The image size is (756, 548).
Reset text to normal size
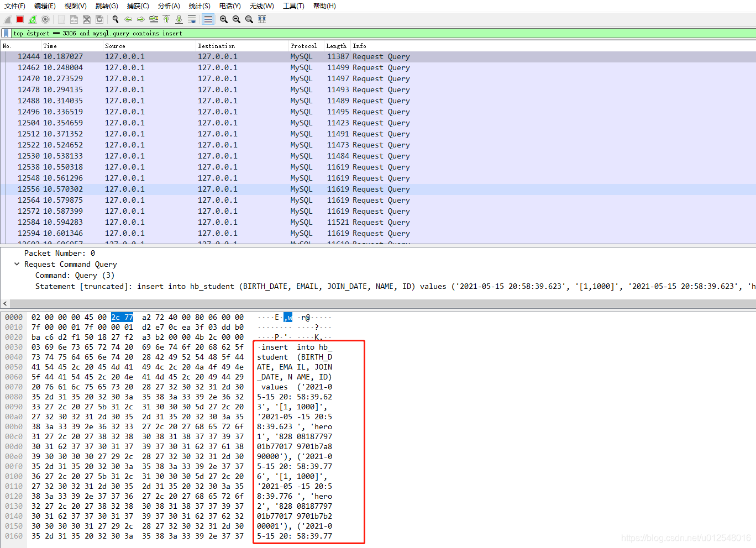(x=249, y=19)
